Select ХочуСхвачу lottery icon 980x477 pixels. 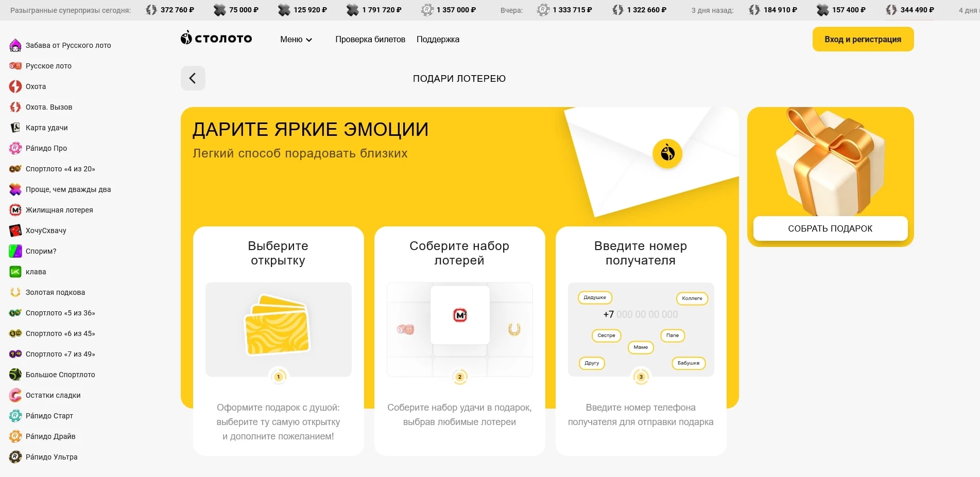pyautogui.click(x=15, y=231)
